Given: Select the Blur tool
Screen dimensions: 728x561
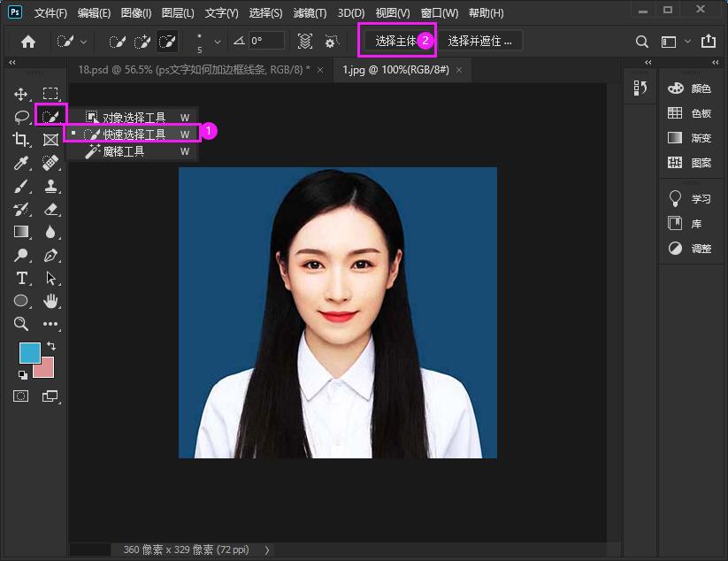Looking at the screenshot, I should tap(50, 232).
